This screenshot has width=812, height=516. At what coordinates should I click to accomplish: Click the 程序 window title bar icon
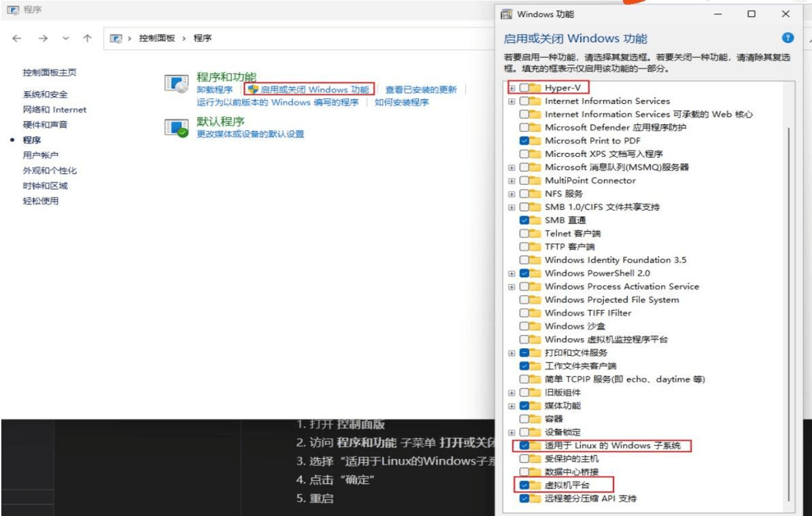13,10
